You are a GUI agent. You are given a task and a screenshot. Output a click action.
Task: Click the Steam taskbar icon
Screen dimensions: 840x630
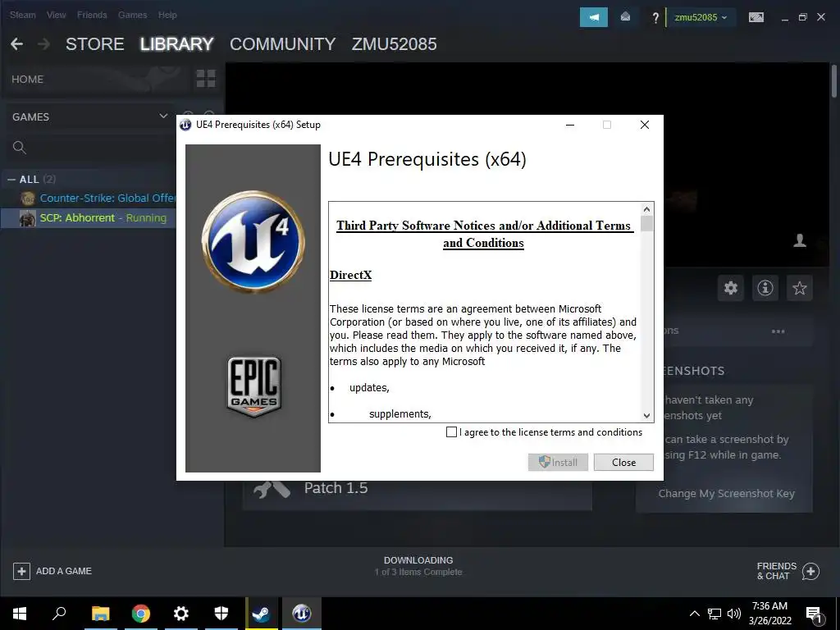[x=262, y=614]
